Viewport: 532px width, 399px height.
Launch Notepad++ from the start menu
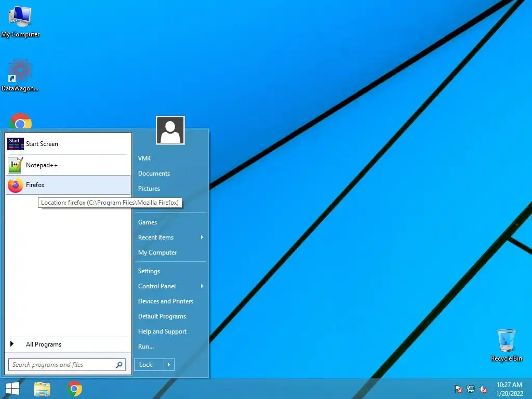(68, 165)
